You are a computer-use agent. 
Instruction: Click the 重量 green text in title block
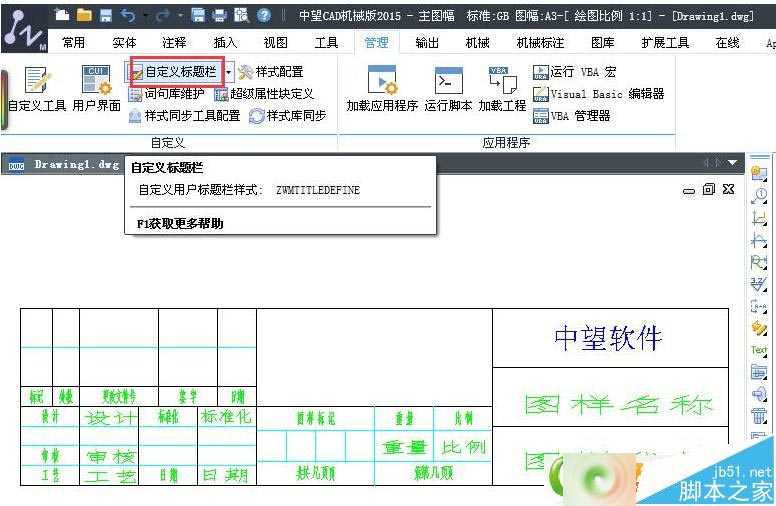tap(404, 448)
